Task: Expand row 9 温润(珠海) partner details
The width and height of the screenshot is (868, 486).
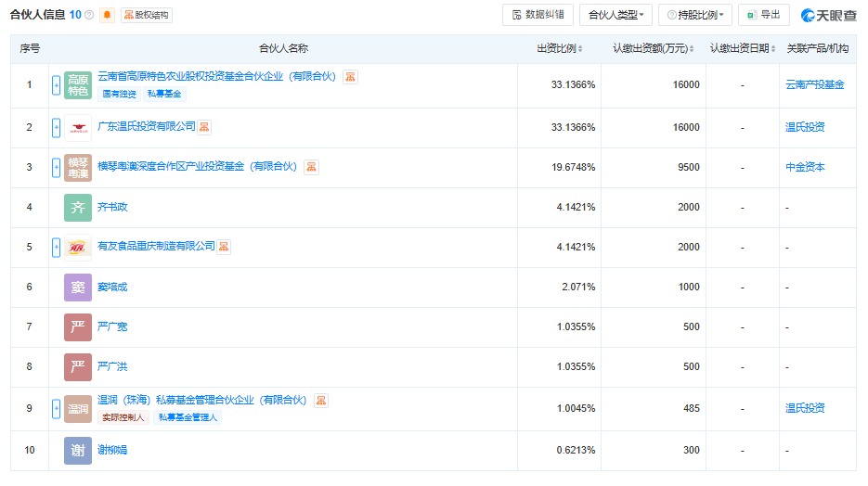Action: 56,408
